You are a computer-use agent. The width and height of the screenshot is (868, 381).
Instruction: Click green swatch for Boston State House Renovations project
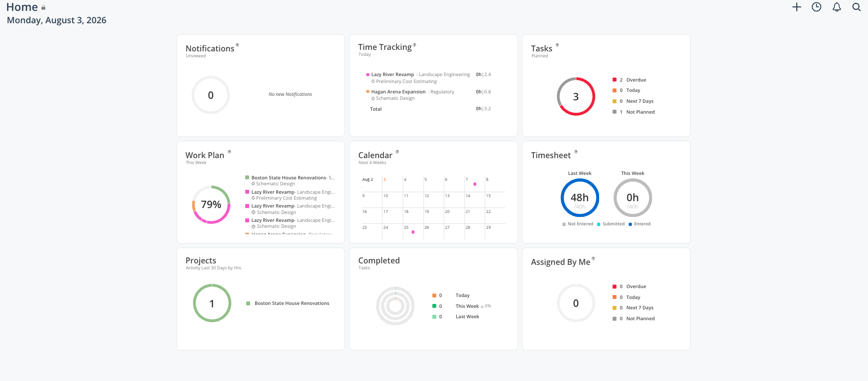(x=248, y=303)
